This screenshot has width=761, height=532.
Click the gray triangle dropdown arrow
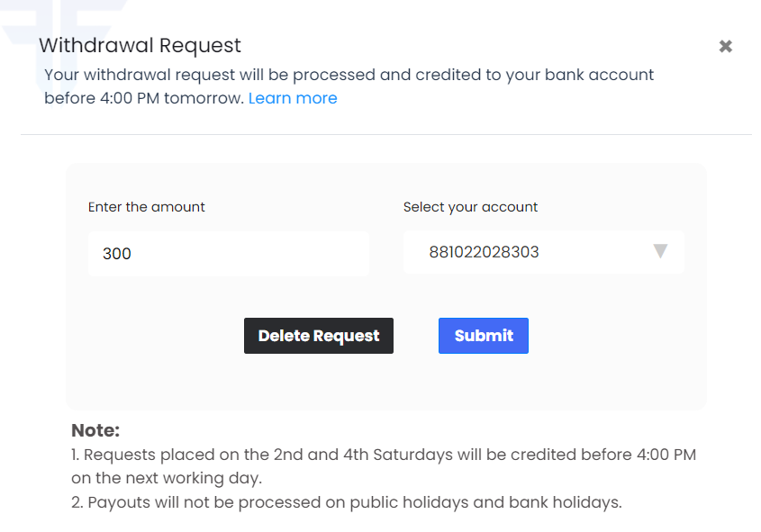660,251
